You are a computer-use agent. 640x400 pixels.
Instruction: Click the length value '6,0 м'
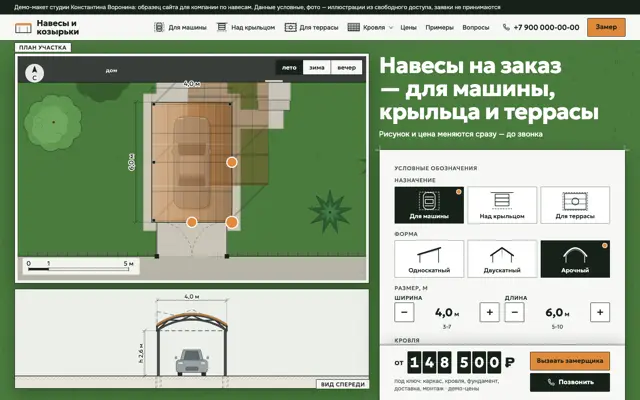point(557,313)
